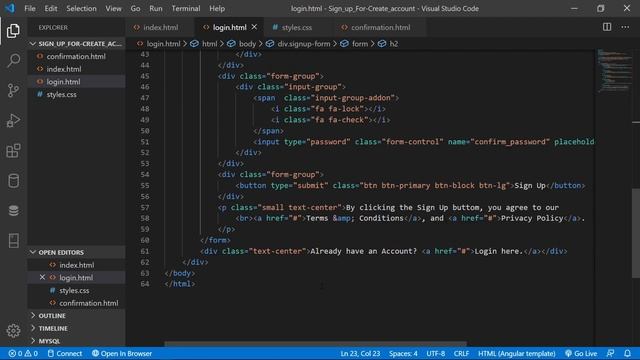
Task: Click Connect in the status bar
Action: 64,353
